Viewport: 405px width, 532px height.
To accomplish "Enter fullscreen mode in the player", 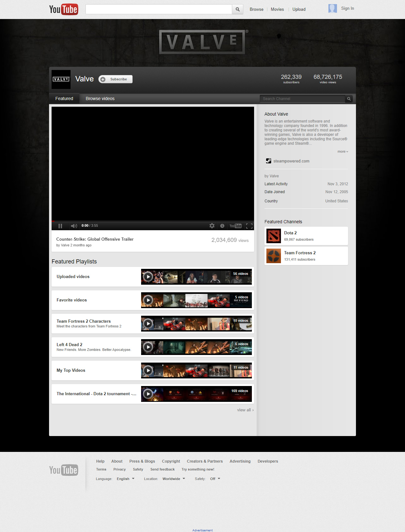I will coord(249,226).
